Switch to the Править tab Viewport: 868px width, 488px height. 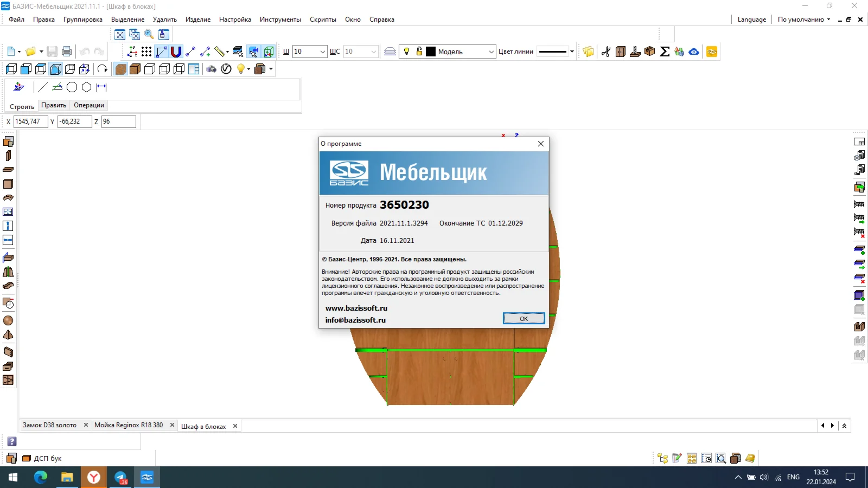(54, 105)
